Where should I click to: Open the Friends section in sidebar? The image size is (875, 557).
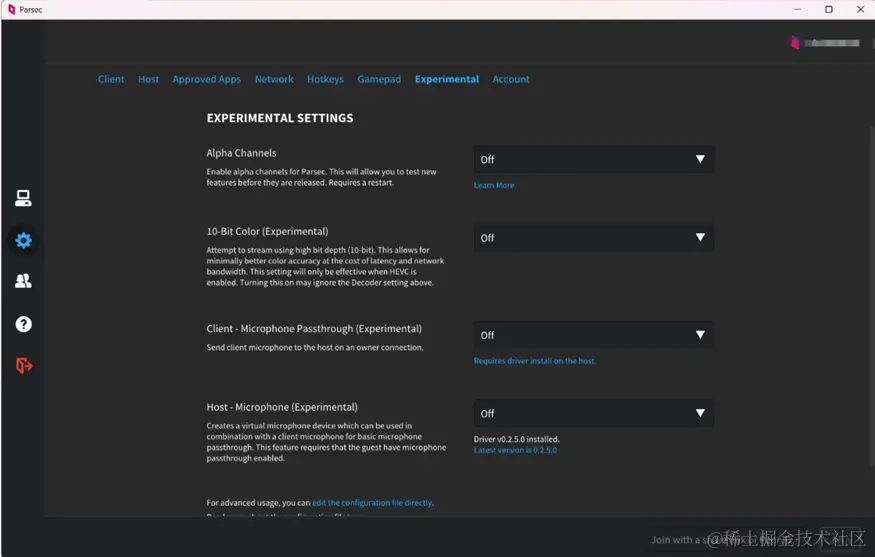23,281
